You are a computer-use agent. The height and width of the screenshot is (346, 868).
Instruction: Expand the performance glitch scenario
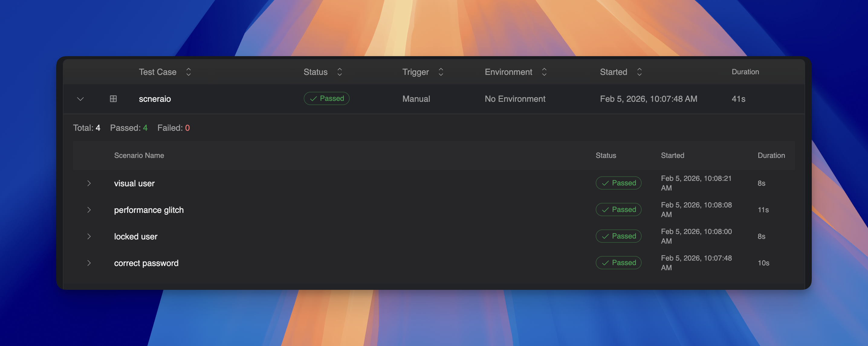click(x=89, y=210)
